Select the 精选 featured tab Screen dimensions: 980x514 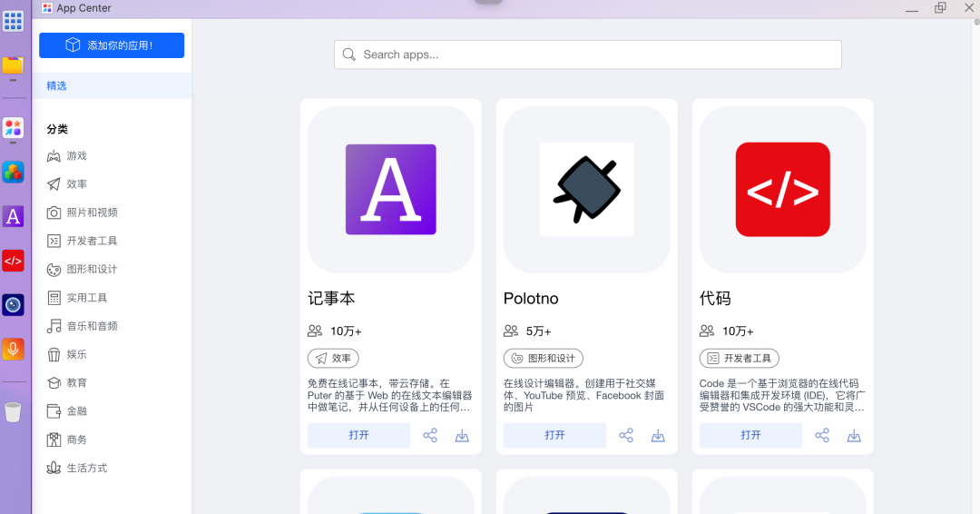tap(113, 85)
